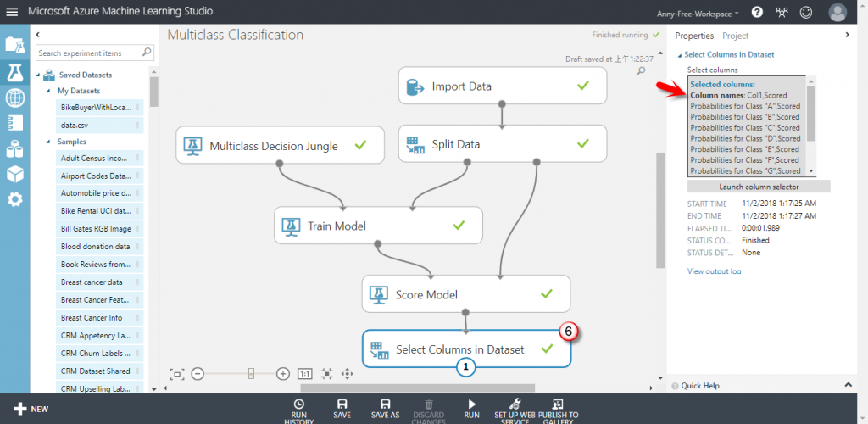Expand the Quick Help panel chevron
The image size is (868, 424).
coord(848,384)
